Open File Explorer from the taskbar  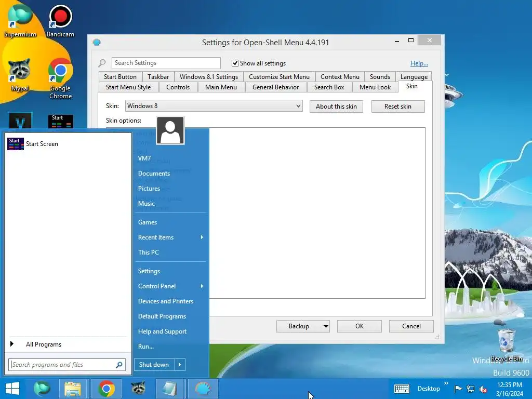73,389
